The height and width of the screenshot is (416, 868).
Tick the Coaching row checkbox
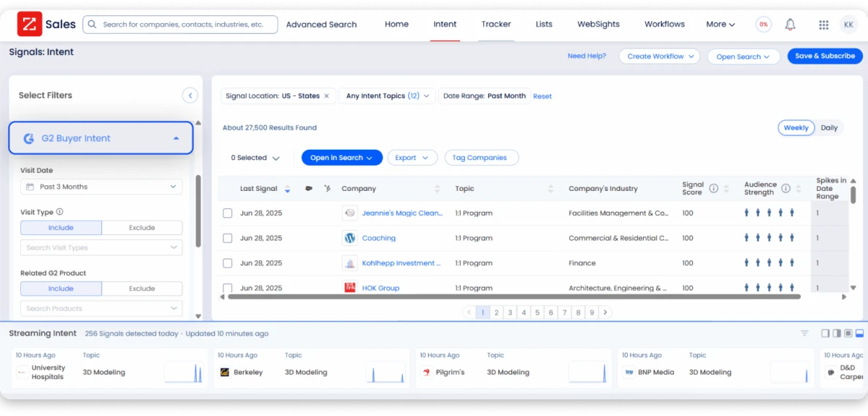pos(227,238)
